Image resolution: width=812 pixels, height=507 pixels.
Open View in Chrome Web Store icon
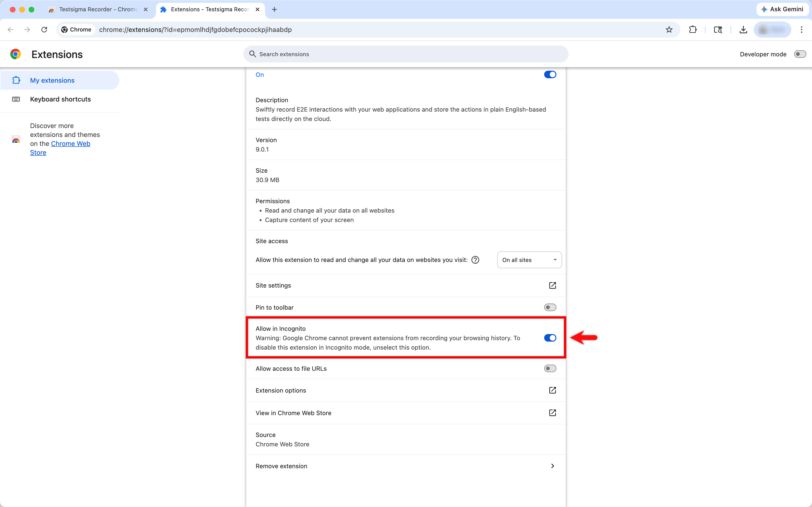[x=553, y=413]
